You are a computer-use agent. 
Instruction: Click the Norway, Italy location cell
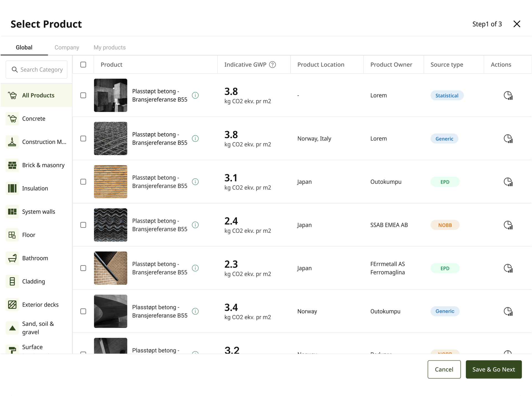coord(314,139)
